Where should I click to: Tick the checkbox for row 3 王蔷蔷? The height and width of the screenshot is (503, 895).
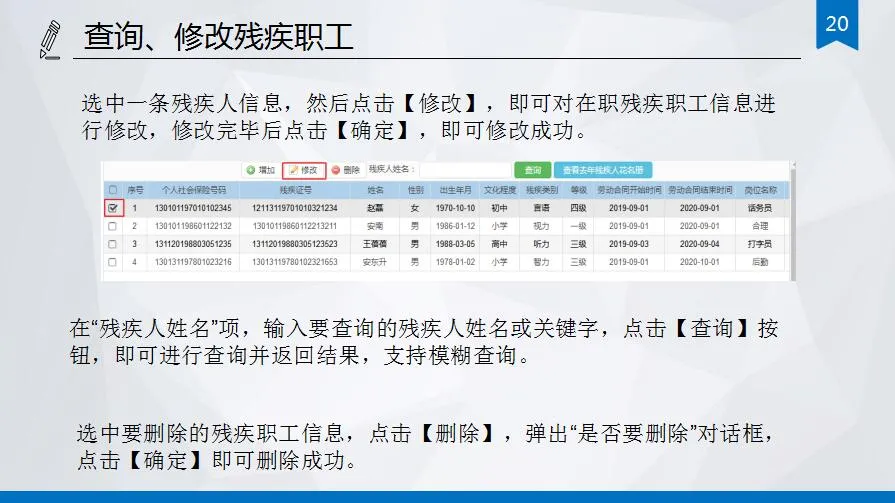113,244
